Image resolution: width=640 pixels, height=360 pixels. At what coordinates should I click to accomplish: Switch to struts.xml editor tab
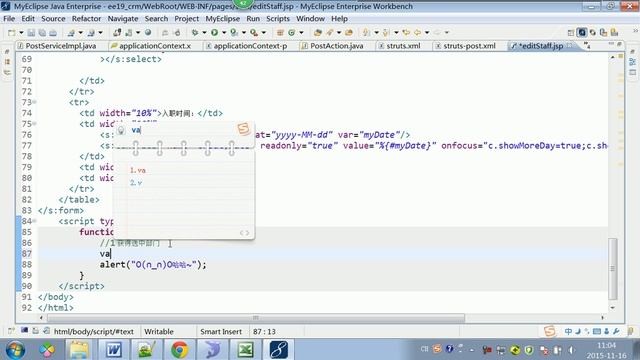click(403, 46)
